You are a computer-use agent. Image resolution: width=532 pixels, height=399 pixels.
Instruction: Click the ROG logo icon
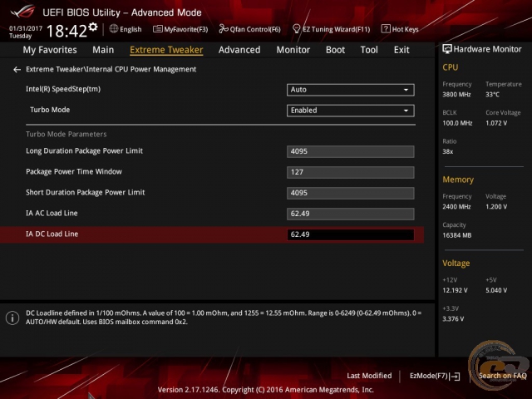click(23, 12)
